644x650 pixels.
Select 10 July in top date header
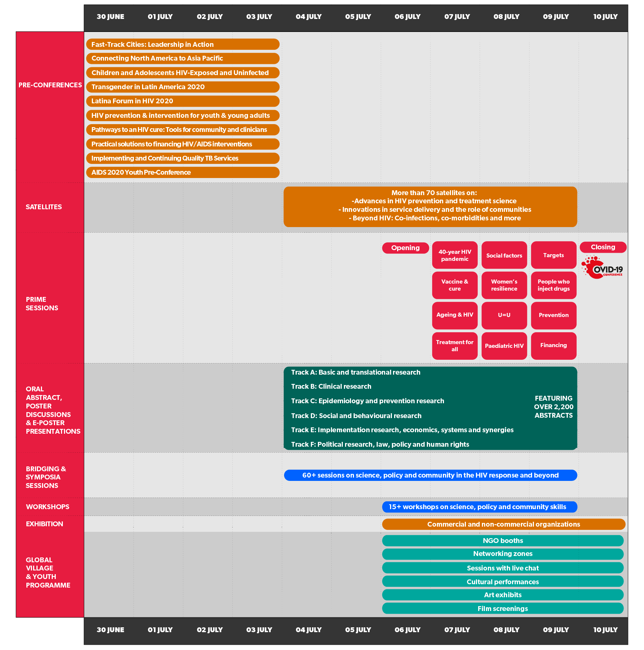[605, 17]
